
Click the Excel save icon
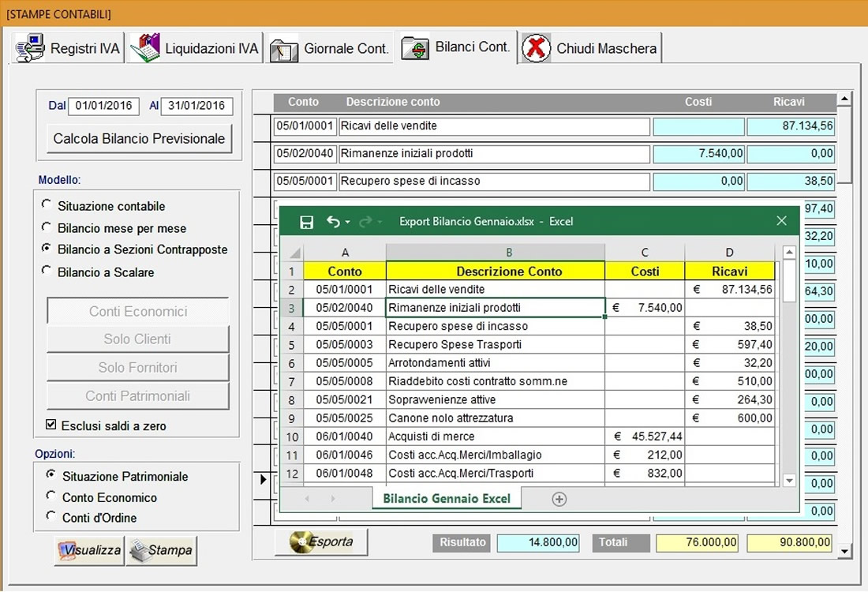coord(306,222)
